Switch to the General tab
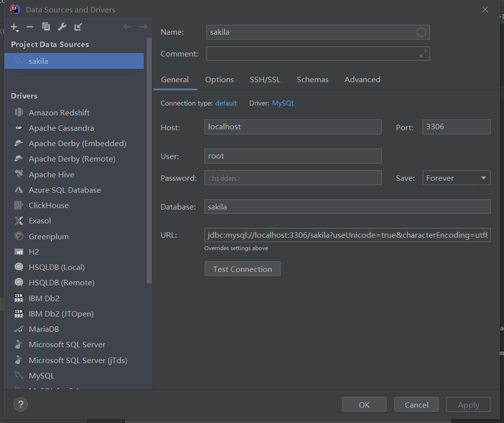Screen dimensions: 504x423 [175, 80]
